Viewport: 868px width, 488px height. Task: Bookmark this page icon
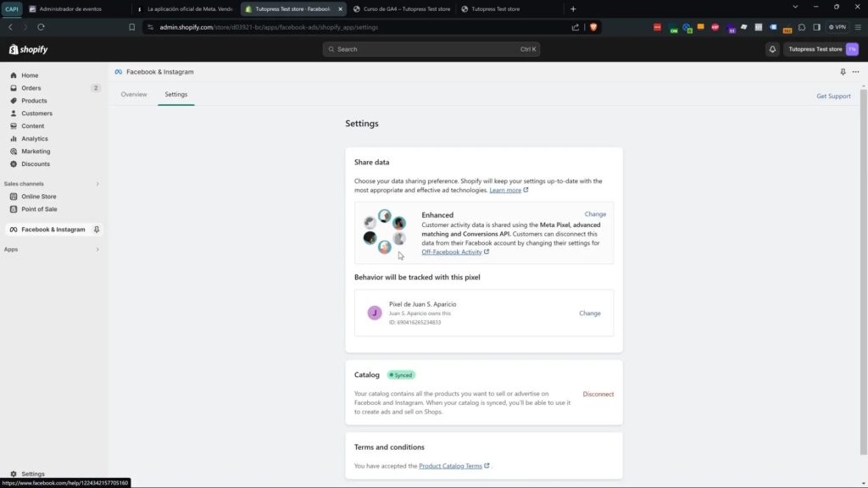[131, 27]
